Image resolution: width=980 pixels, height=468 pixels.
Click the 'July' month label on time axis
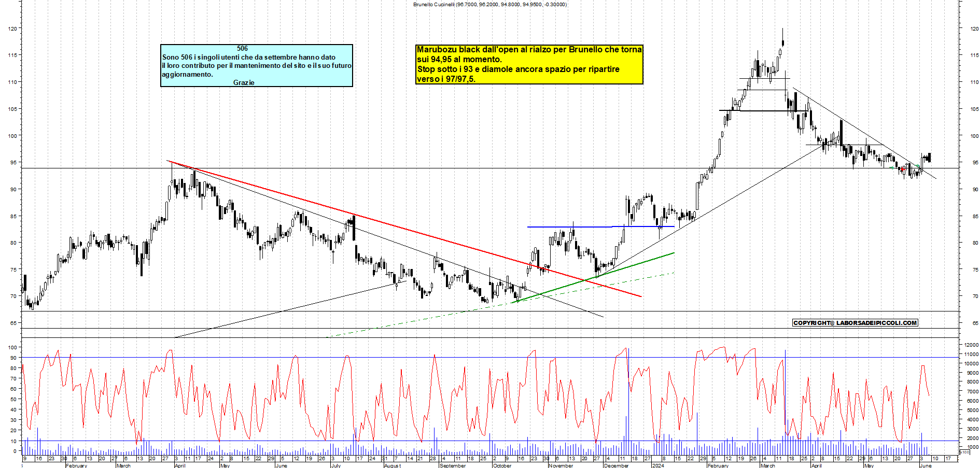(335, 465)
